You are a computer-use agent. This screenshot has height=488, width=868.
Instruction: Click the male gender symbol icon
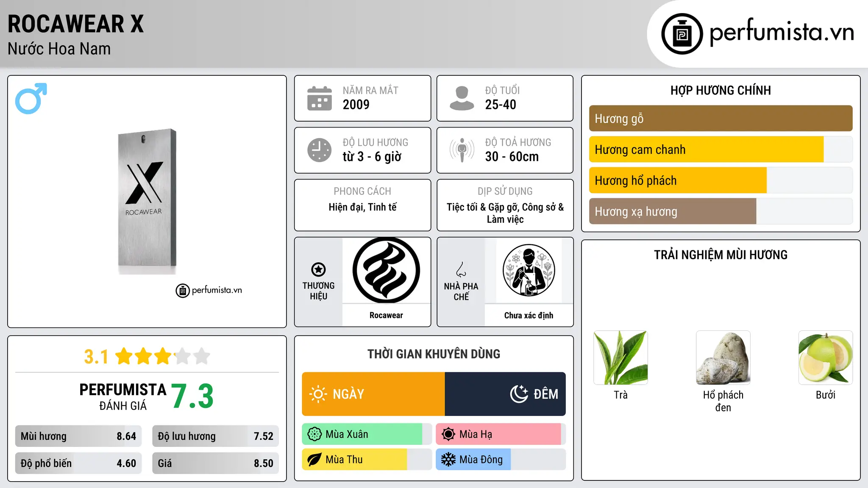(31, 98)
